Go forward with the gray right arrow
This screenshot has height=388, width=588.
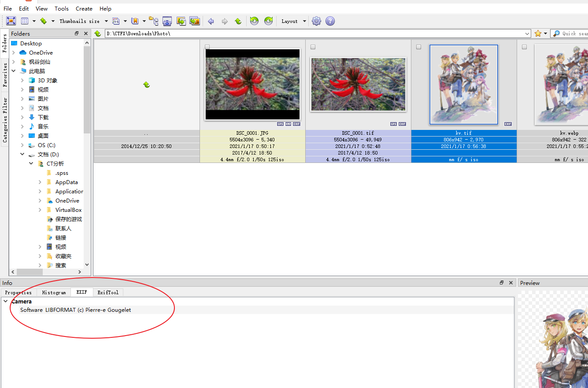(x=225, y=21)
